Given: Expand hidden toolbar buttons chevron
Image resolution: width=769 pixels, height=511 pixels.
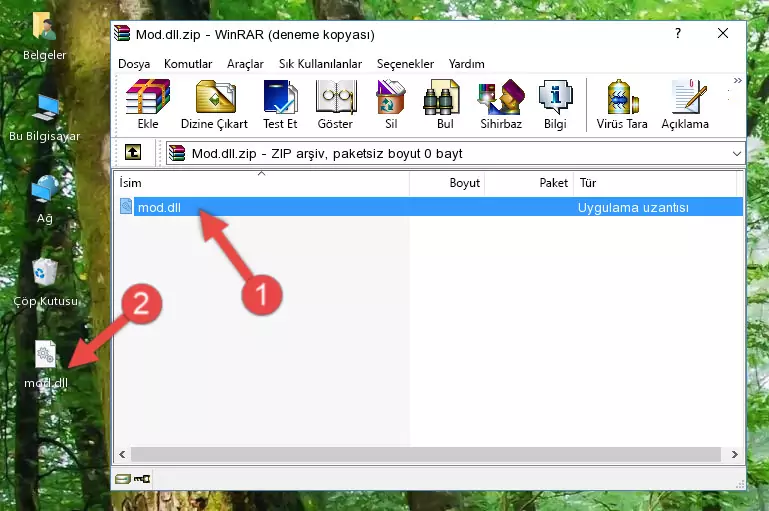Looking at the screenshot, I should (x=738, y=80).
